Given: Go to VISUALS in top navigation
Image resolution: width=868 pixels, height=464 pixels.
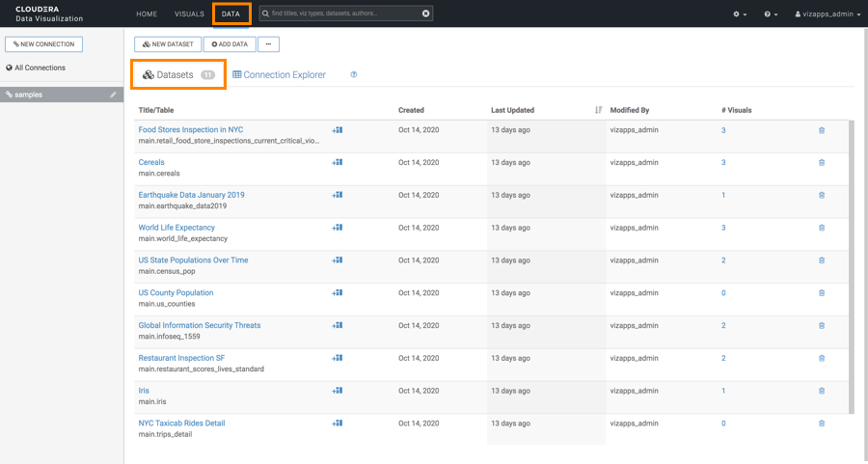Looking at the screenshot, I should point(189,14).
